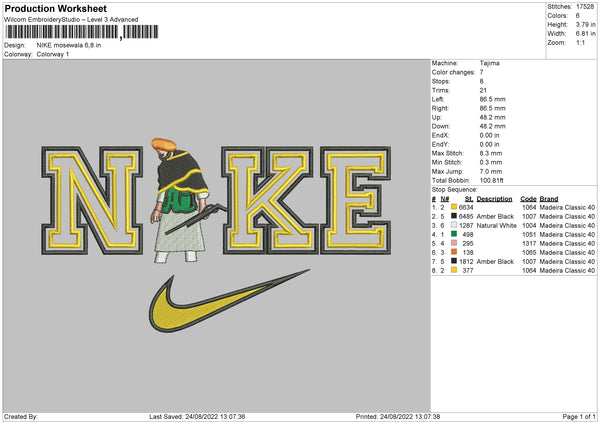Click the 'Created By:' footer label
The width and height of the screenshot is (600, 424).
tap(21, 416)
